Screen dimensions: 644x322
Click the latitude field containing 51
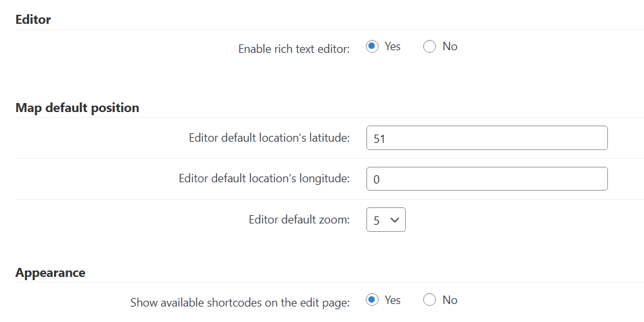pos(487,138)
